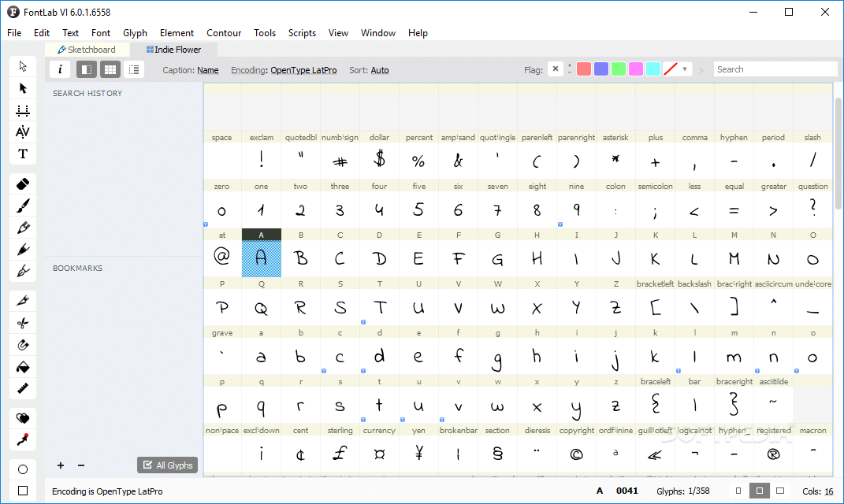Select the sterling glyph cell

[340, 449]
